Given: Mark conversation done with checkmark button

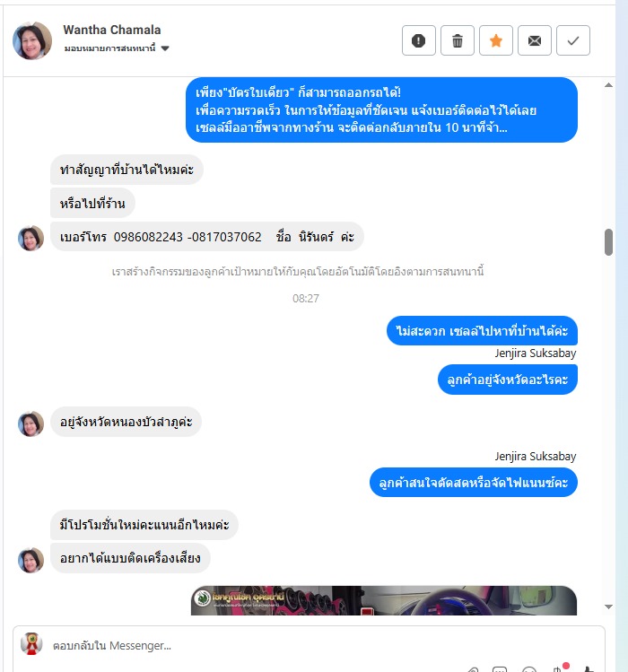Looking at the screenshot, I should pyautogui.click(x=572, y=40).
